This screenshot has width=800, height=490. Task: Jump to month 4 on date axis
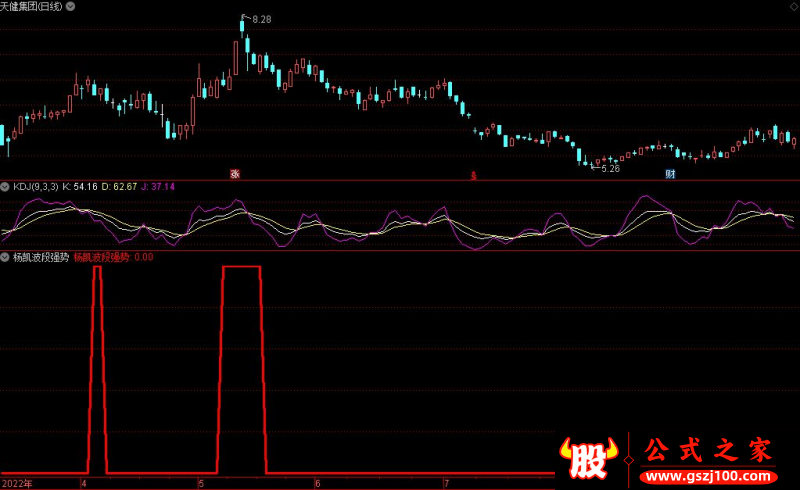pyautogui.click(x=84, y=483)
